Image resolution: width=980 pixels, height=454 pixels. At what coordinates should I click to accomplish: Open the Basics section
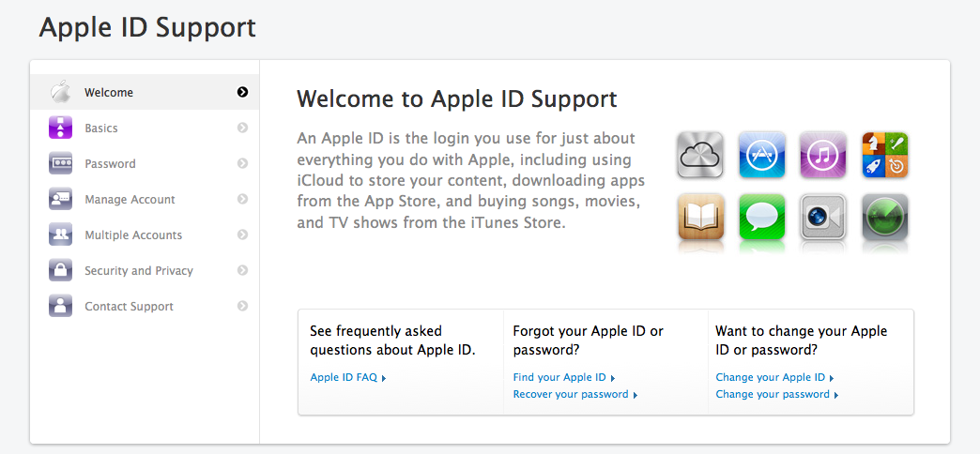[x=145, y=128]
